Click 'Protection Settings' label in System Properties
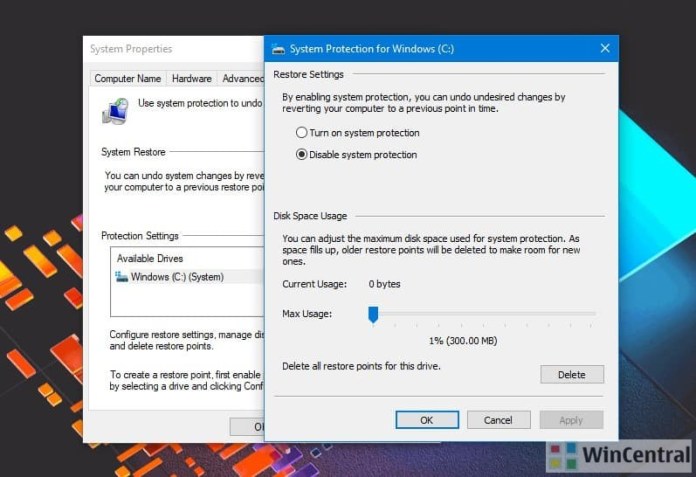 140,236
